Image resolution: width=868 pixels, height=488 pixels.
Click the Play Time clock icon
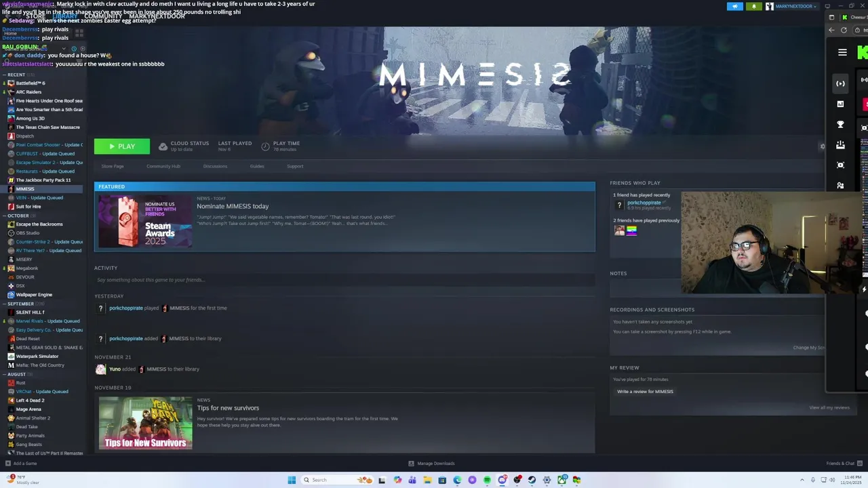point(265,146)
